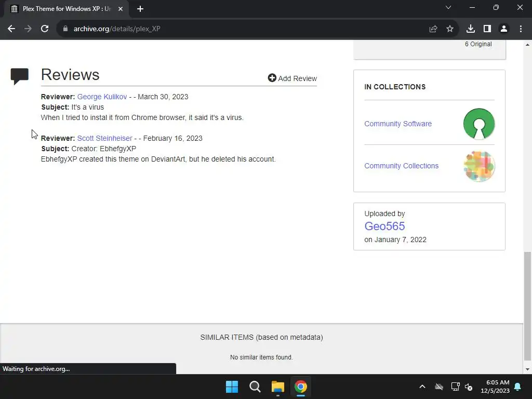Click the SIMILAR ITEMS heading
This screenshot has width=532, height=399.
point(261,337)
